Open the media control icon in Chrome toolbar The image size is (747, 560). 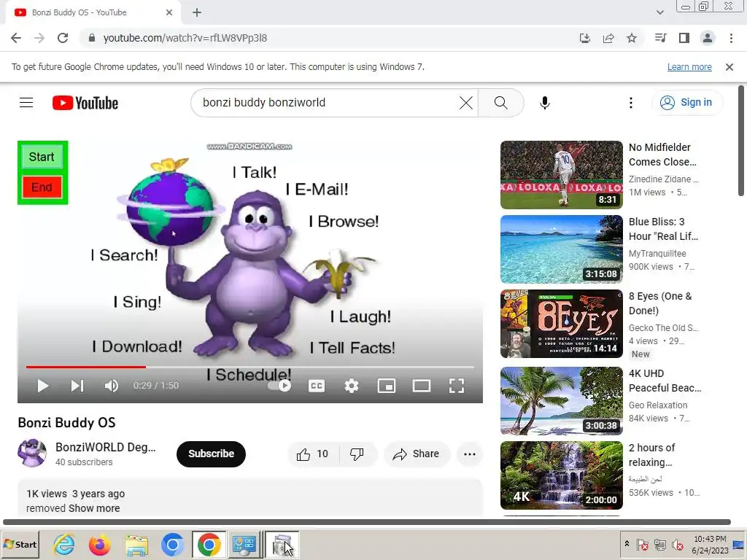click(x=661, y=38)
